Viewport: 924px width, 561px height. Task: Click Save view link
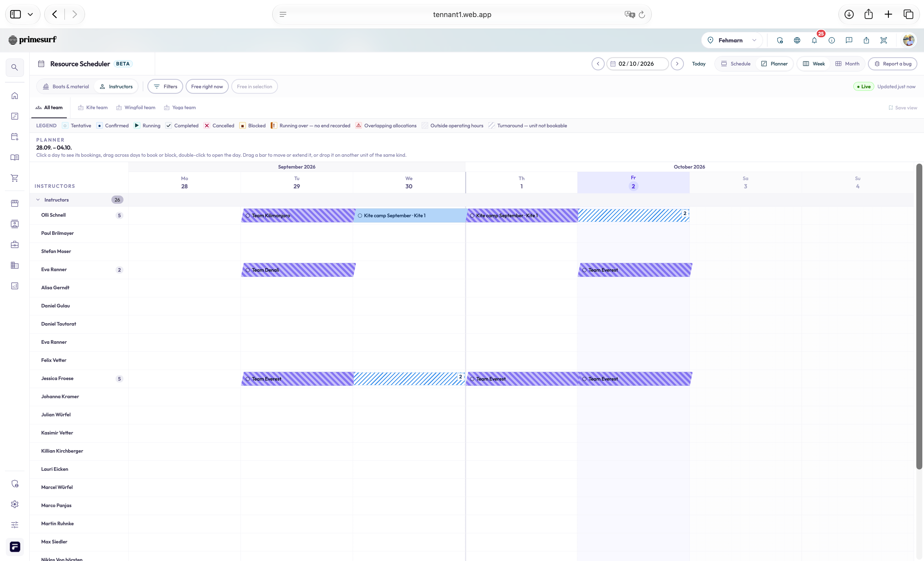903,108
